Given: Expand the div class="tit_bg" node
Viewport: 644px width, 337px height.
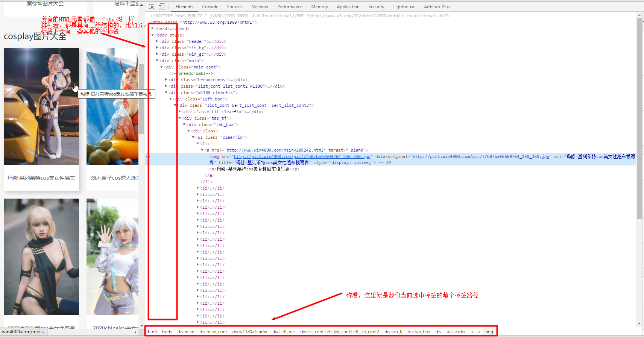Looking at the screenshot, I should coord(157,48).
